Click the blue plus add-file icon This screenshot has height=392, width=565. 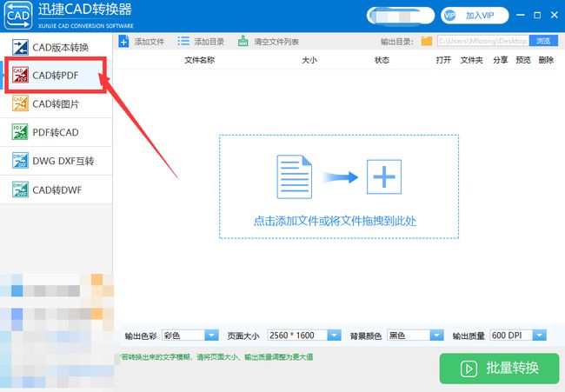point(123,42)
